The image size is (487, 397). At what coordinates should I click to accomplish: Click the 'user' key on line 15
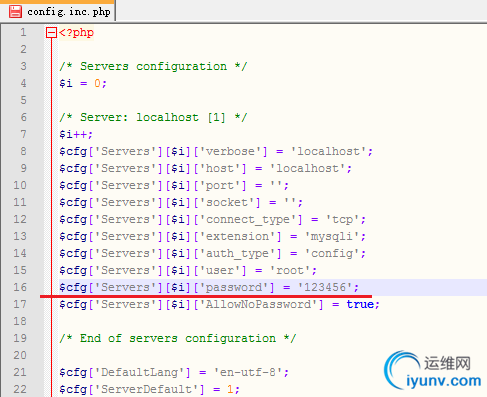220,270
